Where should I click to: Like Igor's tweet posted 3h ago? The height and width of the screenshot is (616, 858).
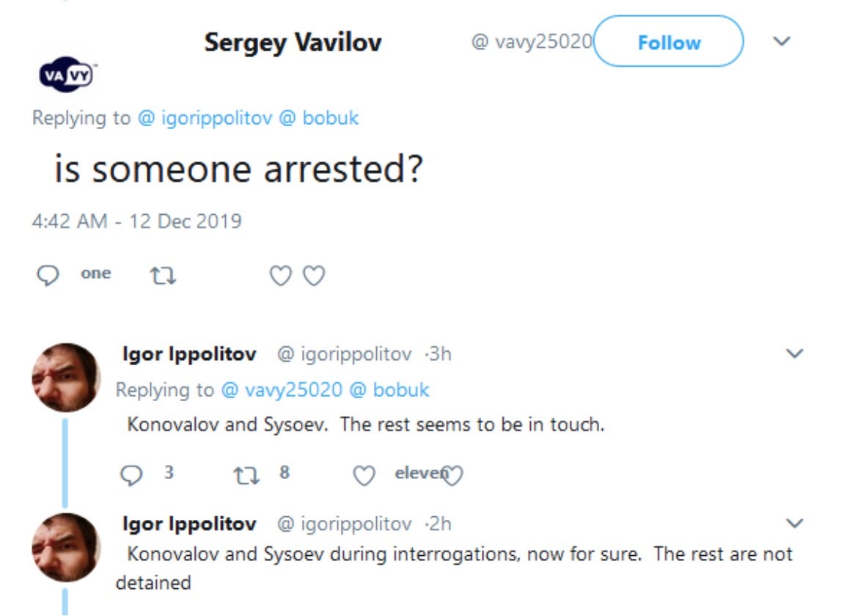[x=364, y=476]
